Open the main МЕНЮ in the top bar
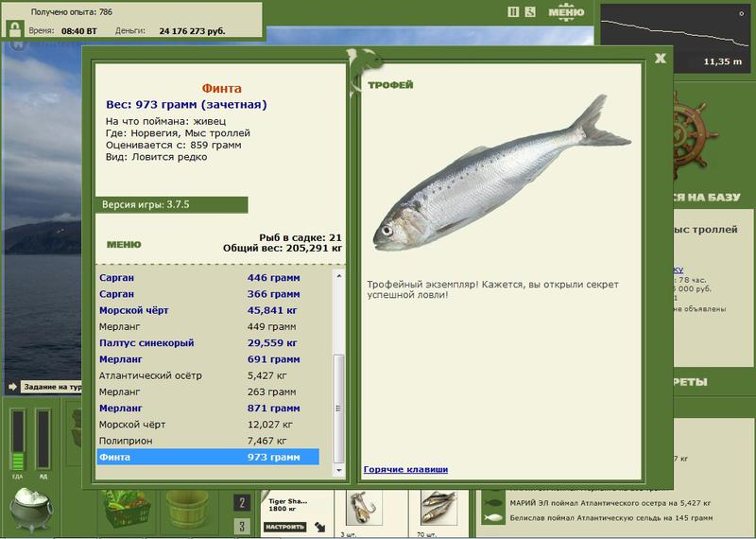 566,12
